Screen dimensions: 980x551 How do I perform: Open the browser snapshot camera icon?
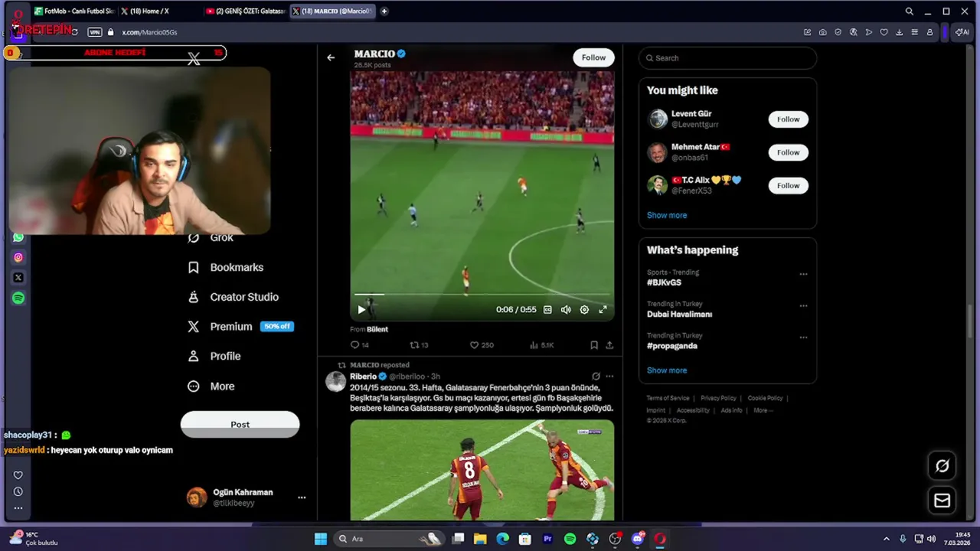click(x=822, y=32)
